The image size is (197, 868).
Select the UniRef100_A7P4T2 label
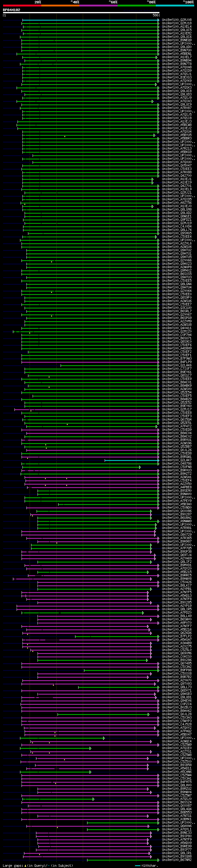(177, 426)
